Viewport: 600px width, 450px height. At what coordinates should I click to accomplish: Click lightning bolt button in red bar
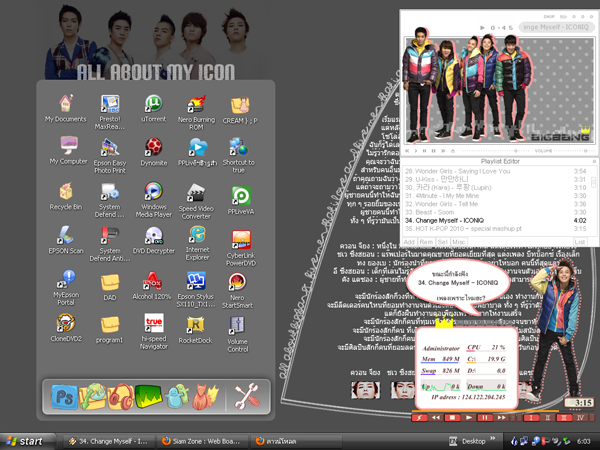point(419,417)
